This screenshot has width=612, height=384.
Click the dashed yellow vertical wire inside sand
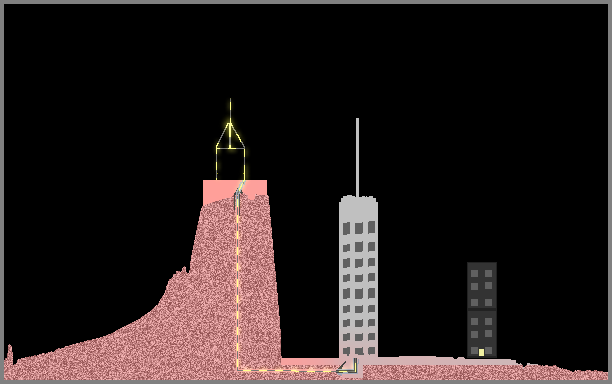pos(238,282)
